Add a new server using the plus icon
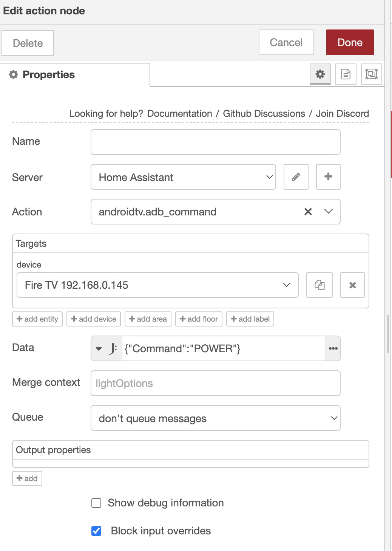The width and height of the screenshot is (392, 551). coord(328,177)
